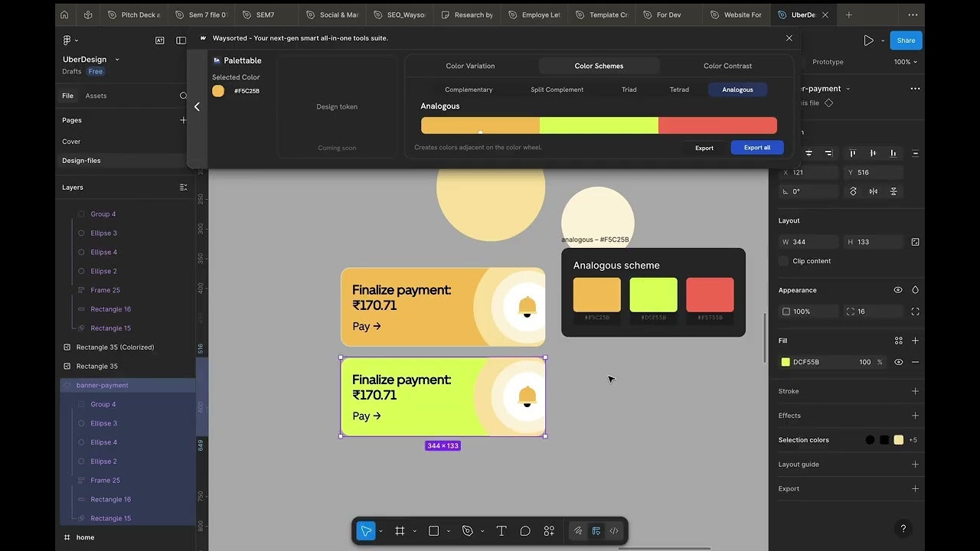The height and width of the screenshot is (551, 980).
Task: Select the Split Complement scheme tab
Action: (x=557, y=90)
